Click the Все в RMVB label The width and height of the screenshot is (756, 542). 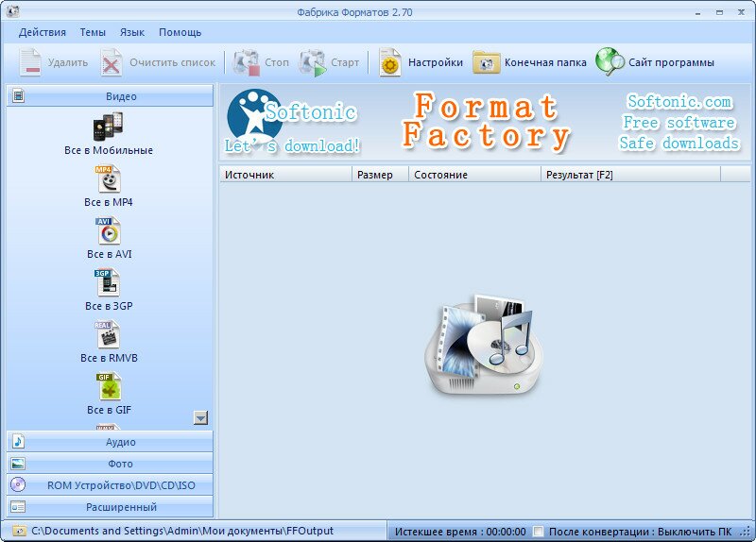[x=109, y=358]
